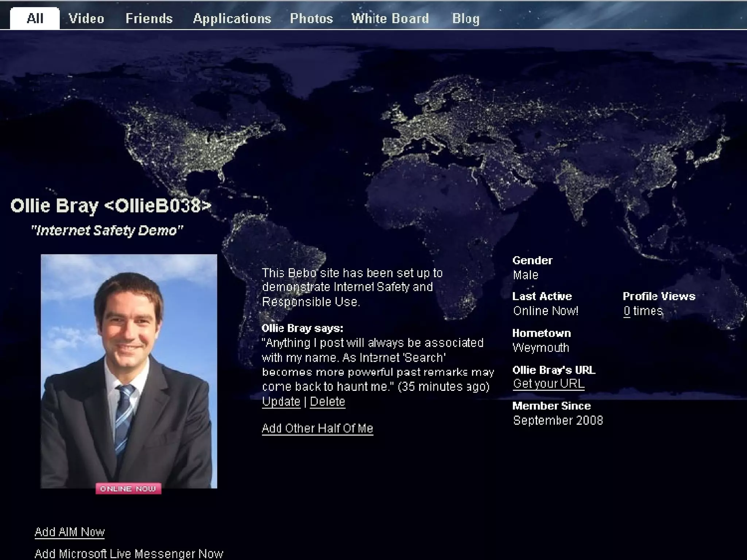Click the Add AIM Now link
The image size is (747, 560).
[x=69, y=532]
